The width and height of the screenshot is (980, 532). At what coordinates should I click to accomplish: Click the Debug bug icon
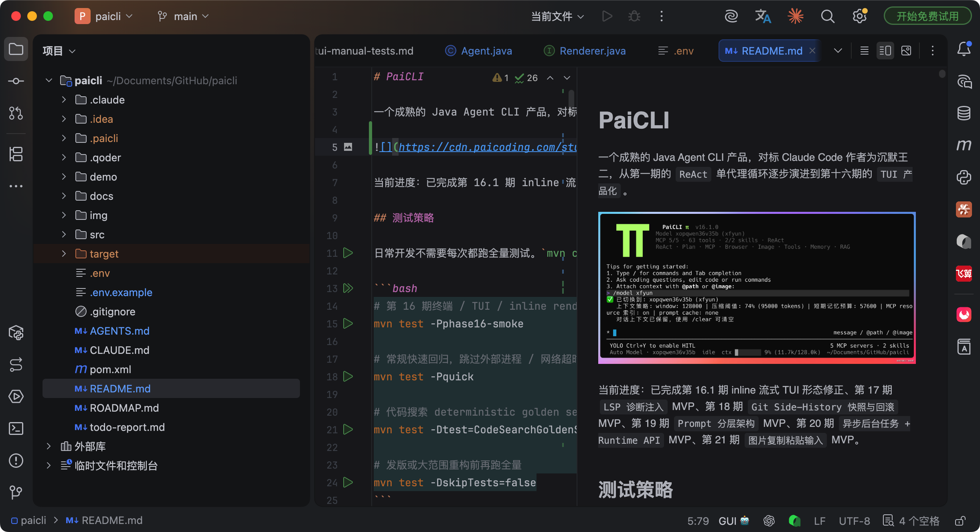(x=634, y=16)
